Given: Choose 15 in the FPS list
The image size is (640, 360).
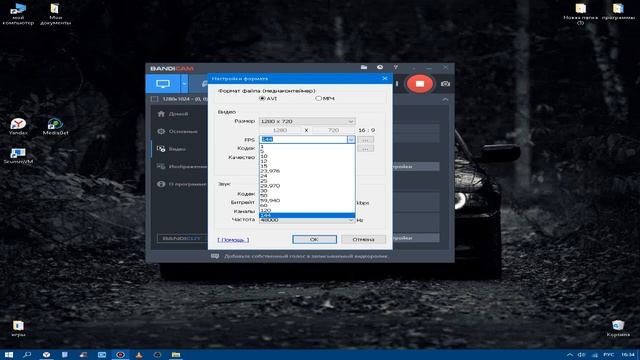Looking at the screenshot, I should [x=307, y=166].
